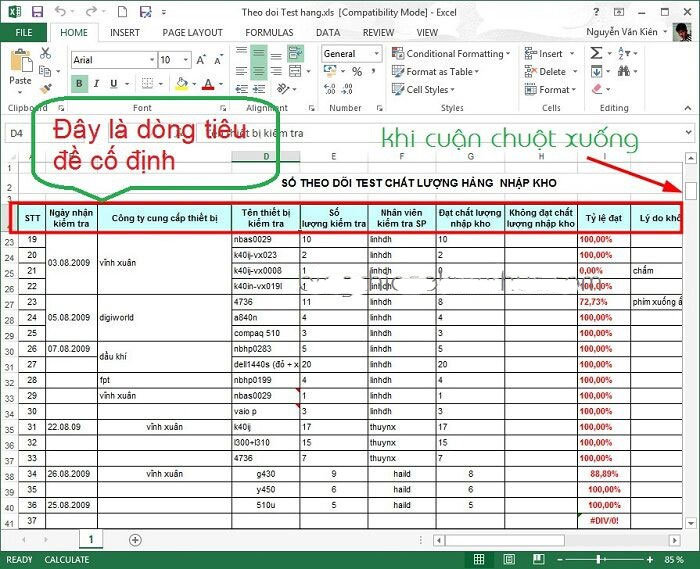Create a new blank workbook from the quick access toolbar

(x=122, y=12)
